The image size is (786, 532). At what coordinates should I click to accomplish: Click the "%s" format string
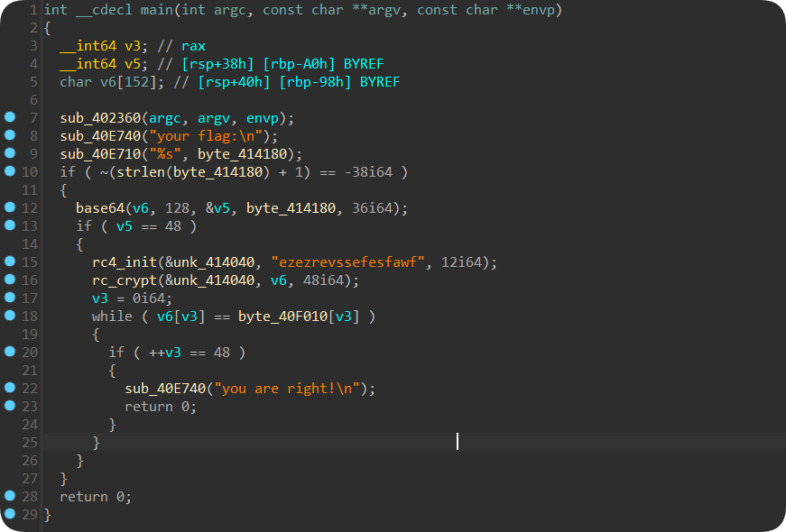[165, 154]
